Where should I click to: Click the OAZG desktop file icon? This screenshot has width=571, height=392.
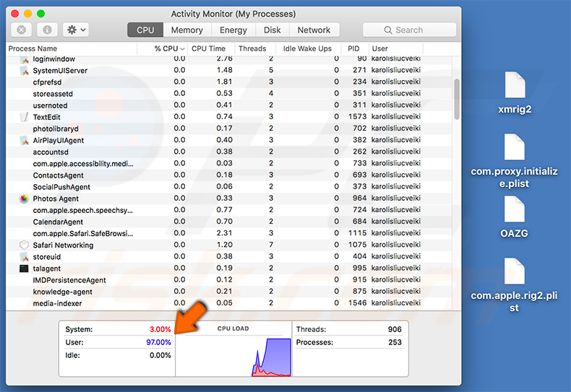(514, 209)
